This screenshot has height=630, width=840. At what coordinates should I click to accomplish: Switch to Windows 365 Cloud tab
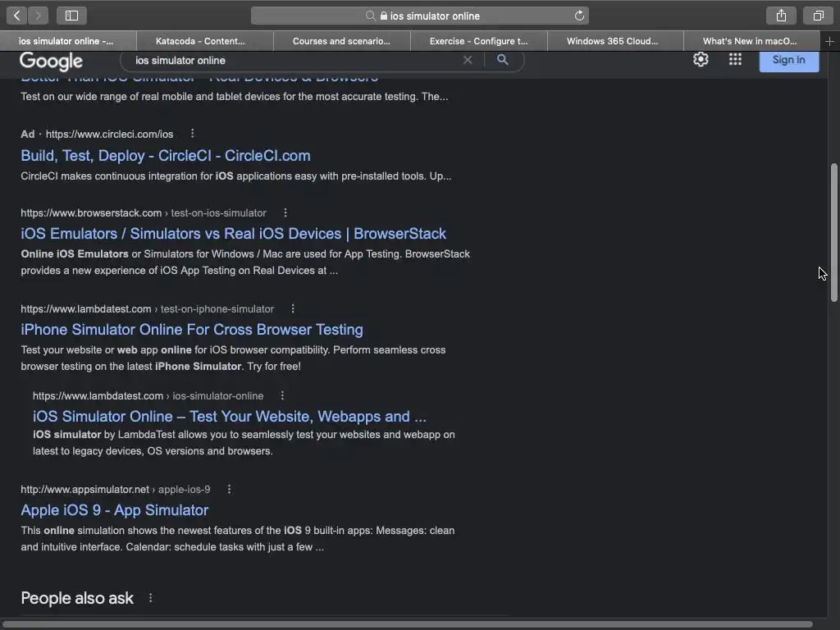tap(615, 41)
